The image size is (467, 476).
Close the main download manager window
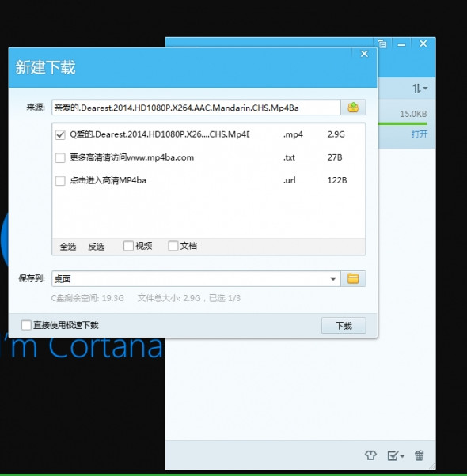(423, 43)
